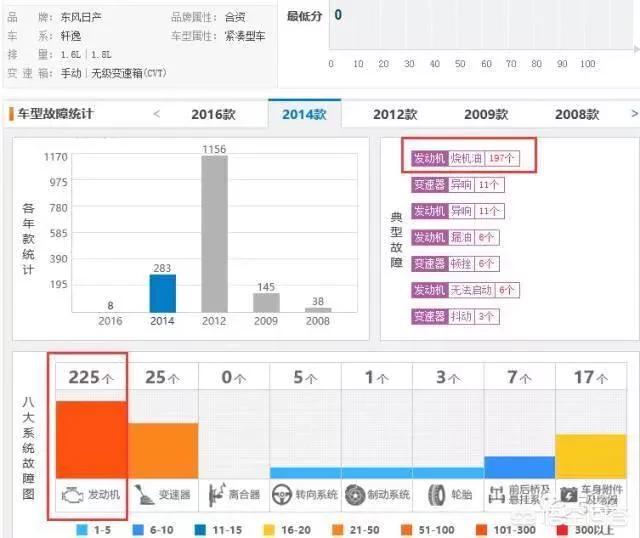Click the engine (发动机) system icon

[x=72, y=495]
